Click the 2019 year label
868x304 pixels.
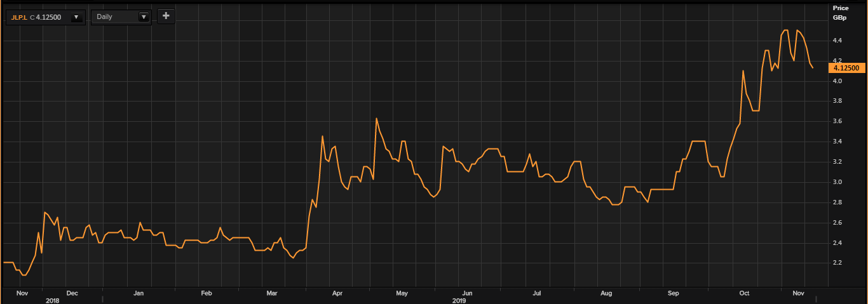459,301
